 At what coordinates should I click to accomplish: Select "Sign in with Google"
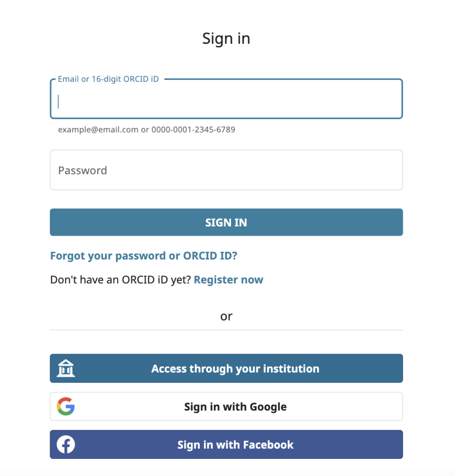235,406
